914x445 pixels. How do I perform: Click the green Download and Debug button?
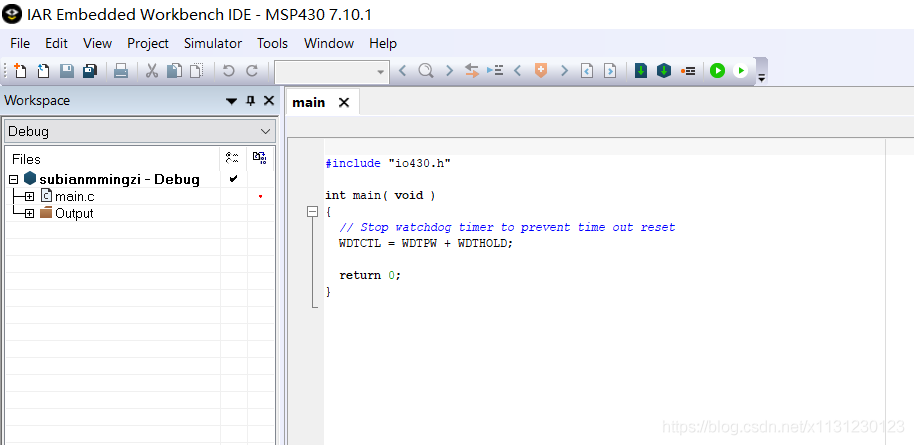pos(717,71)
